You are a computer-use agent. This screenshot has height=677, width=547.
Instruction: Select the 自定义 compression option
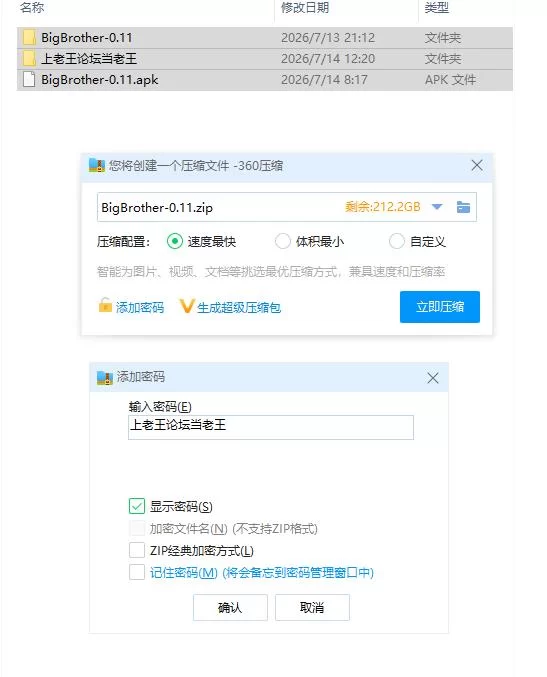pyautogui.click(x=396, y=241)
